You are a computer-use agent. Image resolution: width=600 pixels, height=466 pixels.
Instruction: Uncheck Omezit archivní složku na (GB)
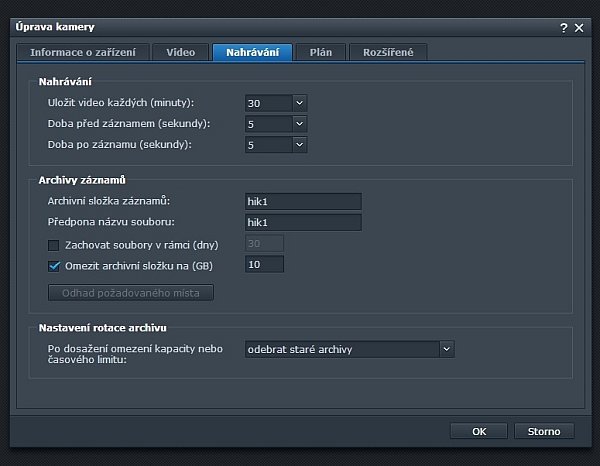coord(54,266)
